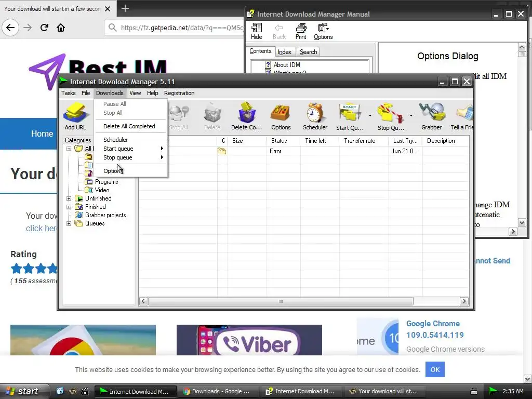Switch to the Index tab in IDM Manual
The height and width of the screenshot is (399, 532).
285,52
